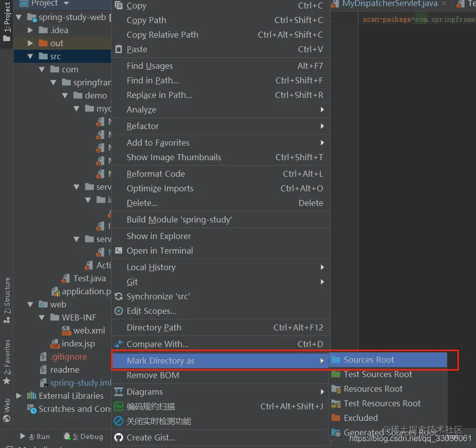Open Local History submenu
The image size is (476, 448).
(x=221, y=267)
